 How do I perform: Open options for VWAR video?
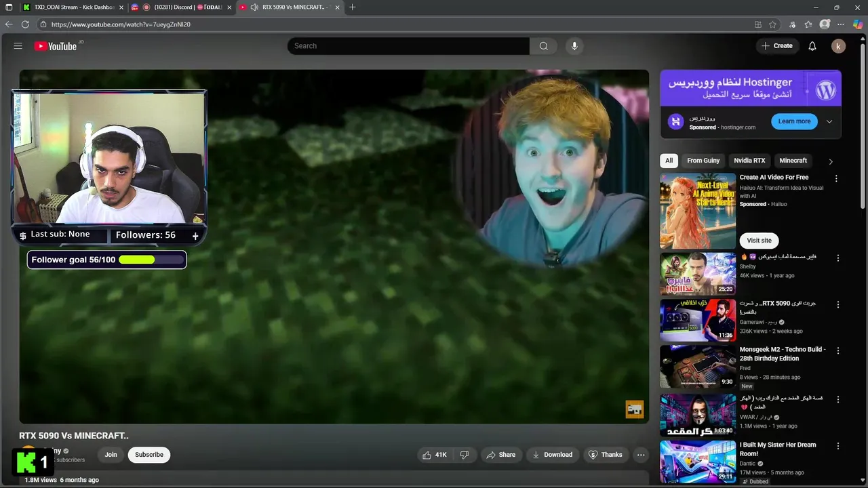[838, 399]
